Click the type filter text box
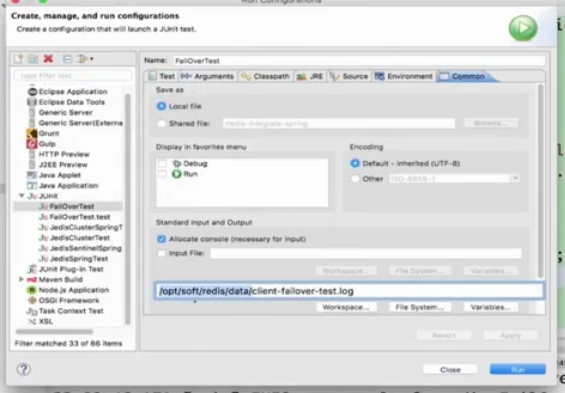 73,76
